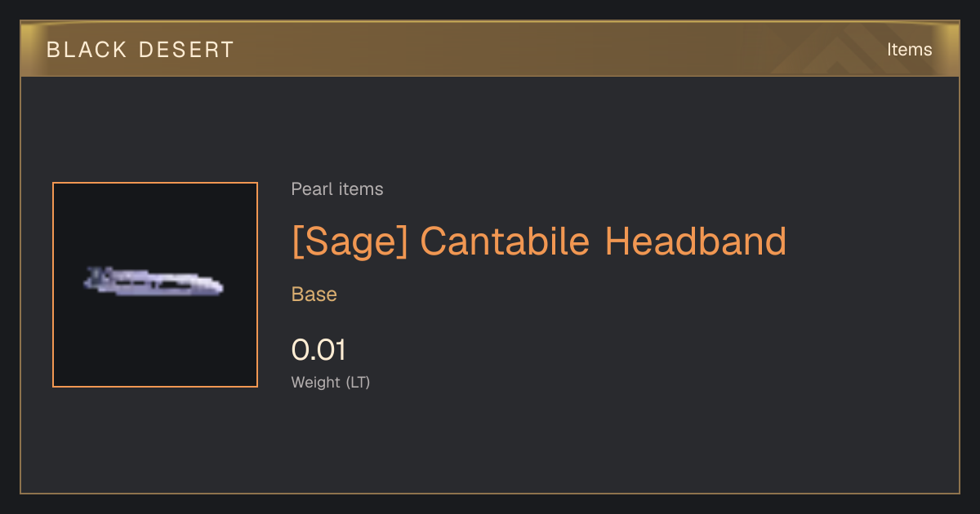Click the word Cantabile in the item name
The height and width of the screenshot is (514, 980).
click(505, 241)
